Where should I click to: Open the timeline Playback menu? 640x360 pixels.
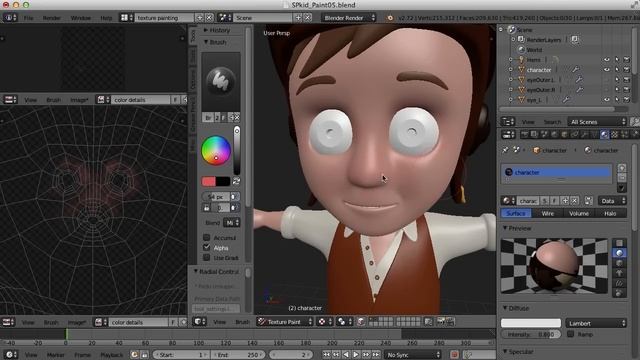pos(111,355)
